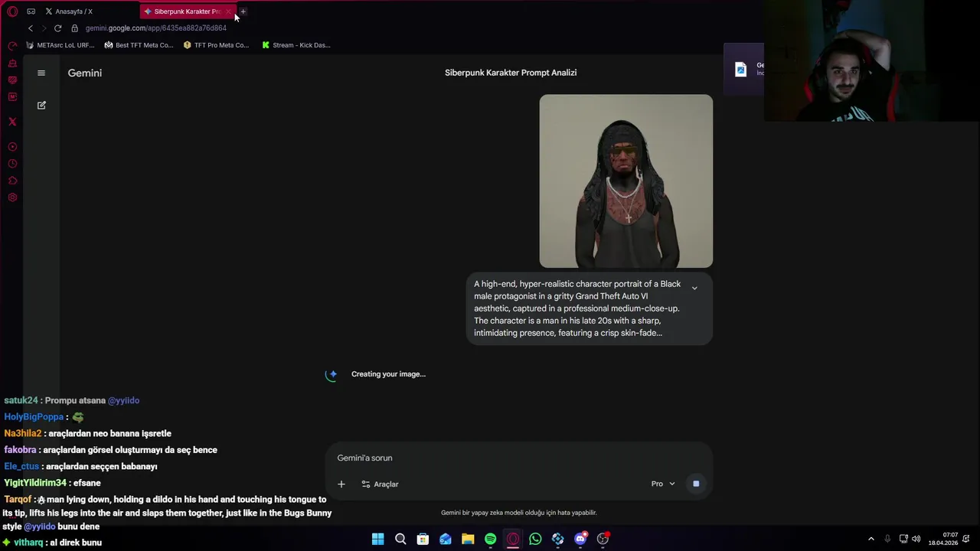Open the Opera icon in the taskbar
Viewport: 980px width, 551px height.
tap(513, 539)
